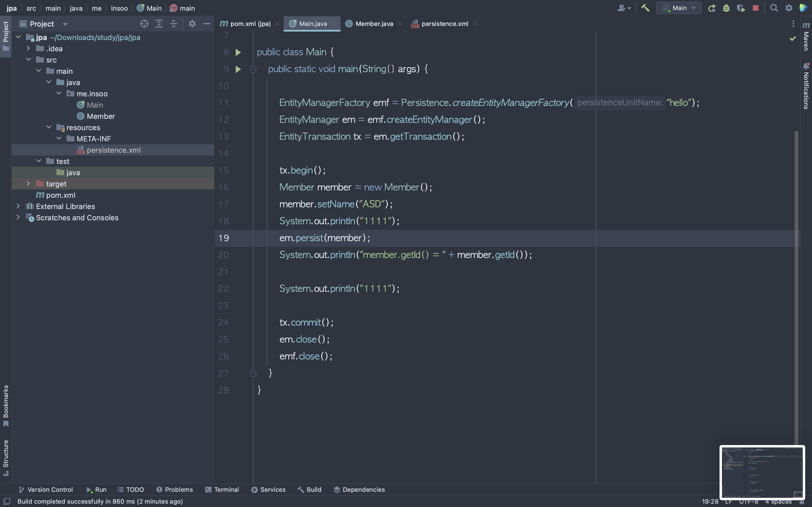This screenshot has height=507, width=812.
Task: Click the Settings gear icon in Project panel
Action: click(x=192, y=24)
